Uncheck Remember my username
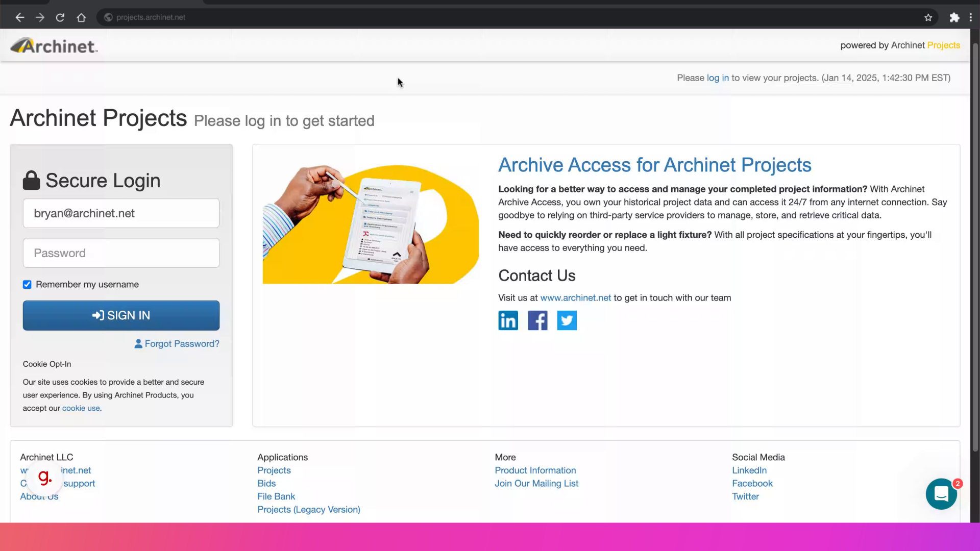Viewport: 980px width, 551px height. tap(27, 284)
